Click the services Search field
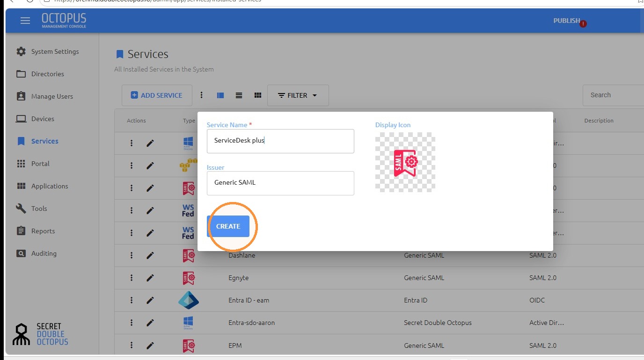The width and height of the screenshot is (644, 360). (613, 95)
